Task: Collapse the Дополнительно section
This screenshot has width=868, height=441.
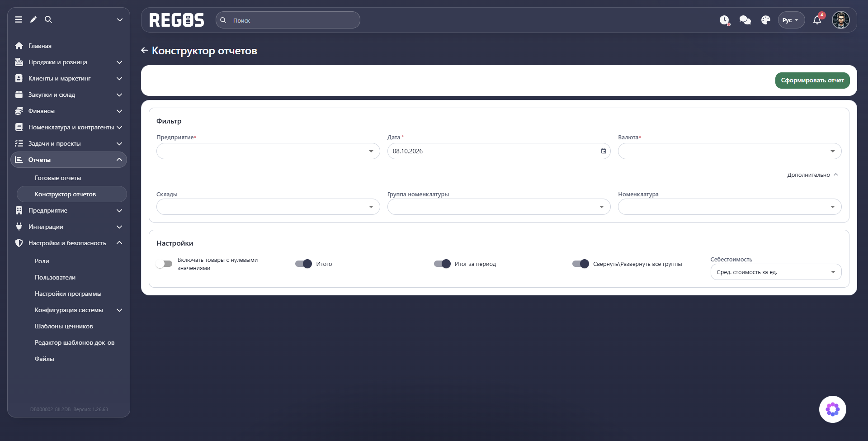Action: coord(812,175)
